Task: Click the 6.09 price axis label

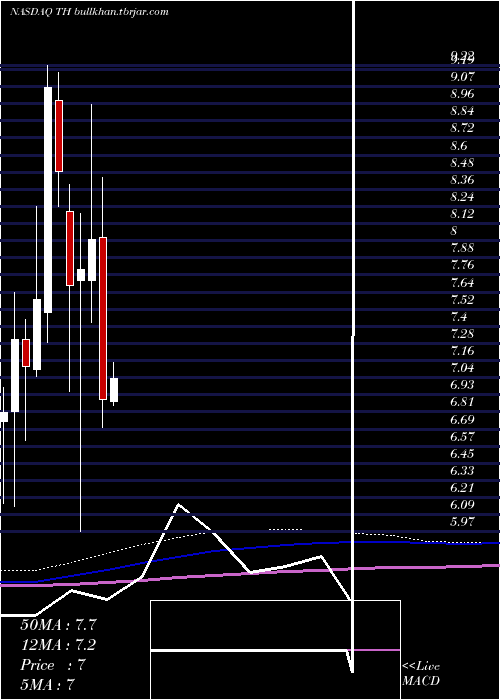Action: pos(462,505)
